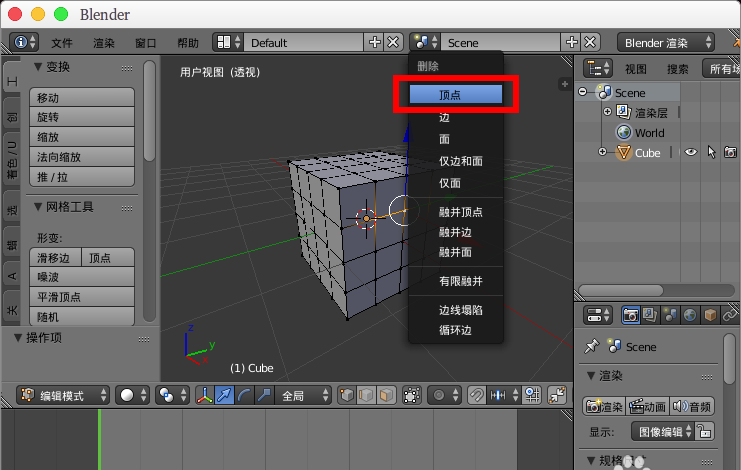
Task: Collapse the 网格工具 panel
Action: [39, 206]
